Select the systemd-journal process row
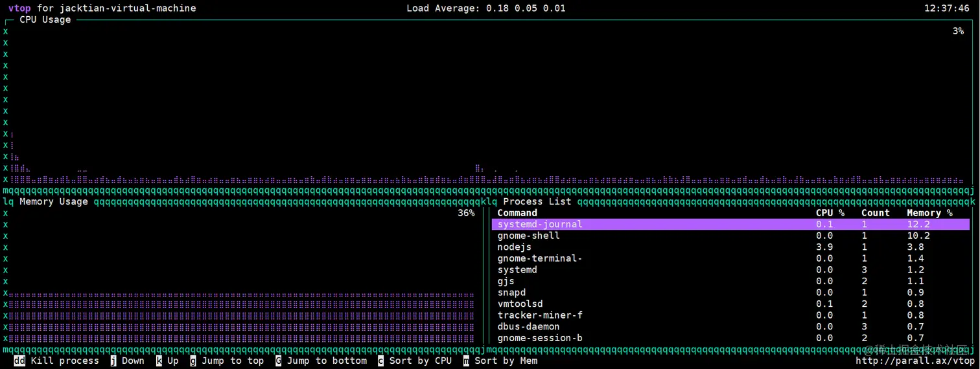The image size is (980, 369). click(x=730, y=225)
